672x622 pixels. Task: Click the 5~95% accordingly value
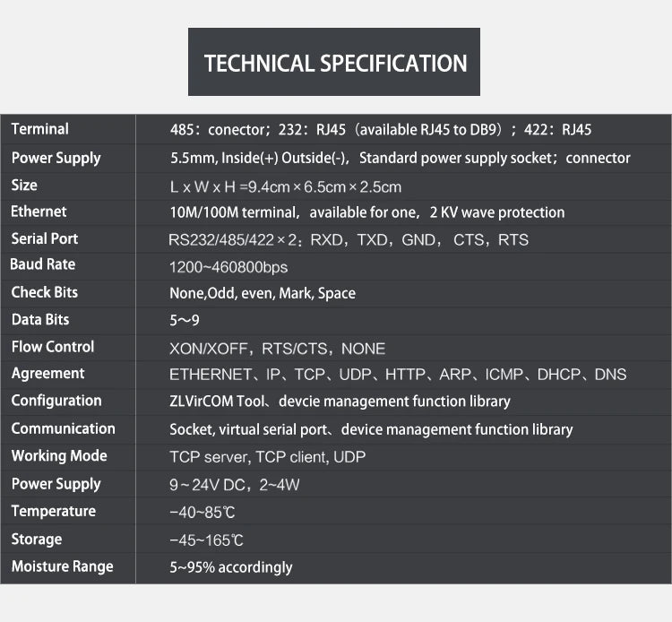tap(230, 567)
